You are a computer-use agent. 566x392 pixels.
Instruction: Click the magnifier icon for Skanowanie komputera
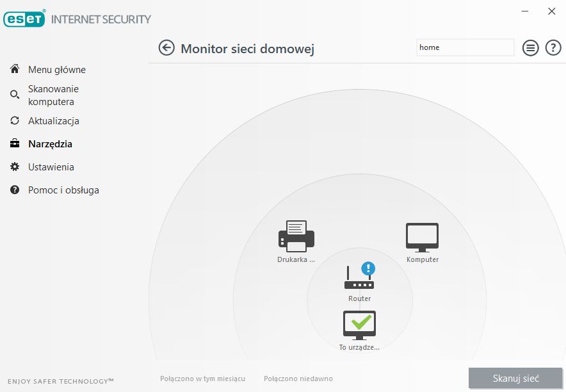point(15,95)
